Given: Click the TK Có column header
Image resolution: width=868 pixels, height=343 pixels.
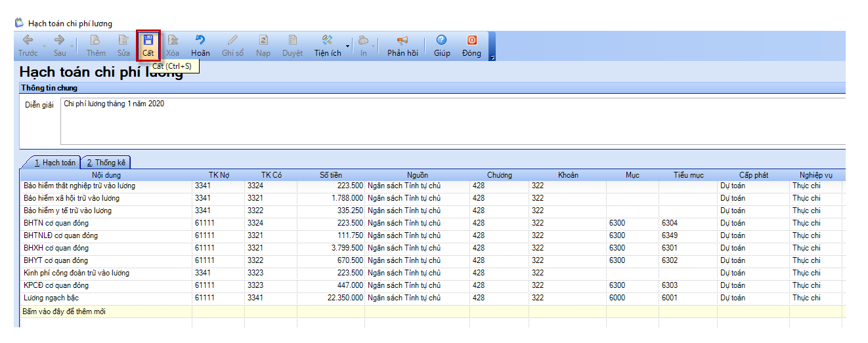Looking at the screenshot, I should [271, 175].
